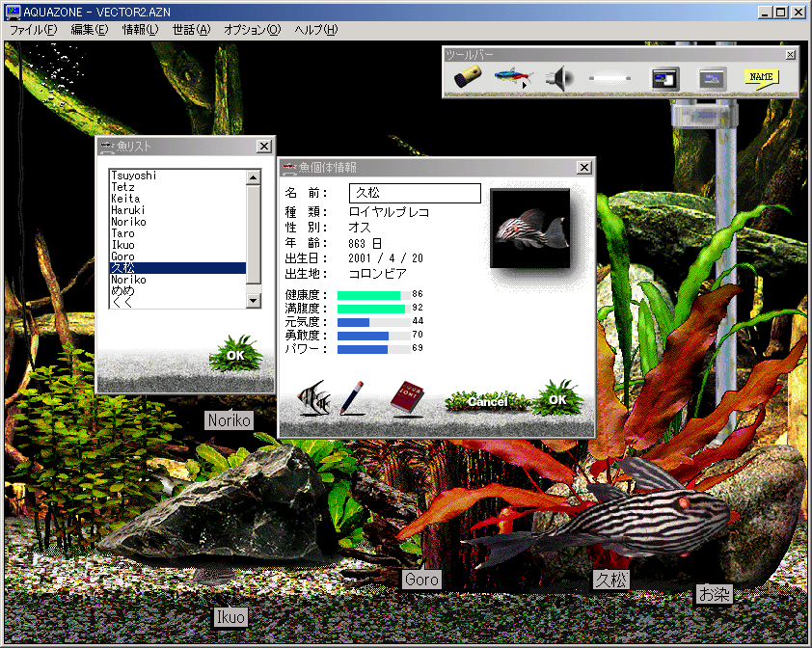812x648 pixels.
Task: Click the パワー power bar
Action: [x=374, y=349]
